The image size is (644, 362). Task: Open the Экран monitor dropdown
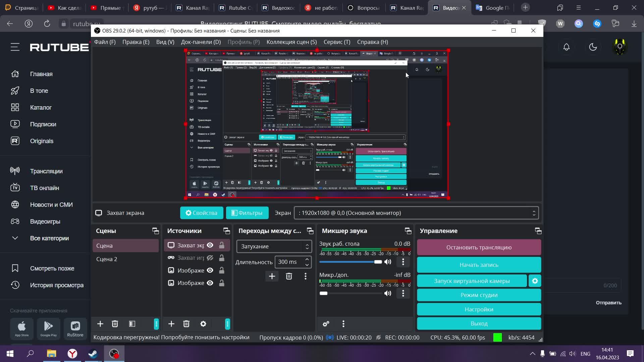click(x=416, y=213)
